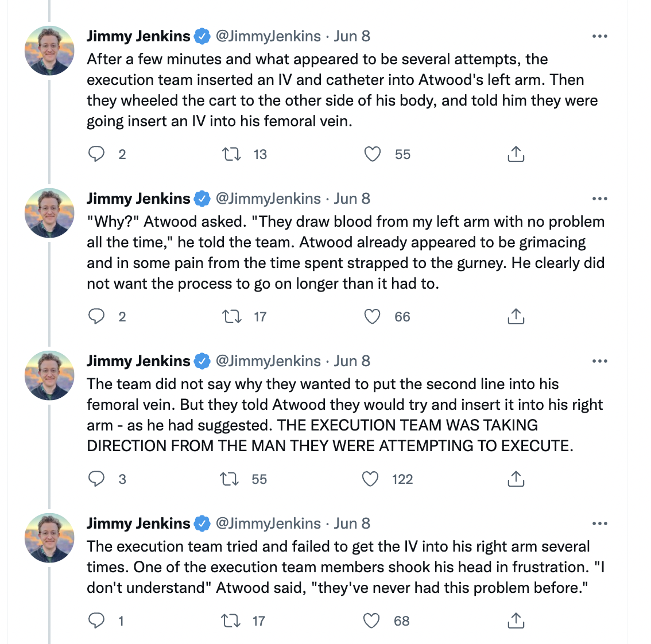This screenshot has width=651, height=644.
Task: Share the tweet about taking direction
Action: [x=516, y=479]
